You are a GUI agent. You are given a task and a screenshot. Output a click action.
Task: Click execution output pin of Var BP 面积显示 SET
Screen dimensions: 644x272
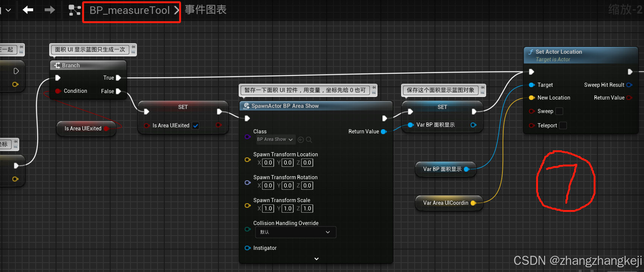coord(474,112)
